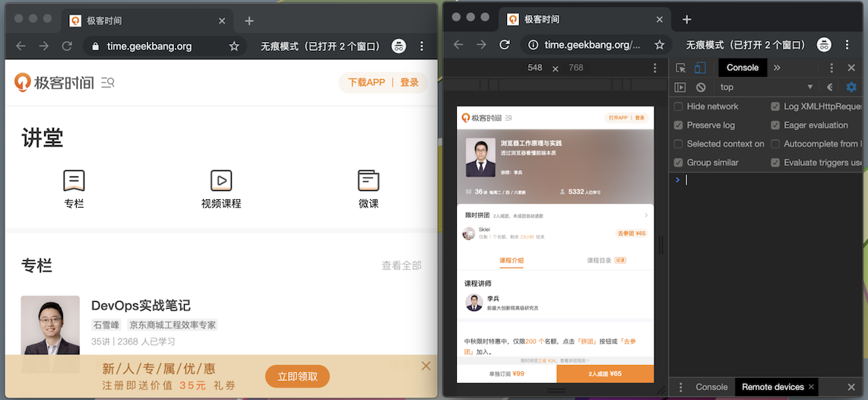The width and height of the screenshot is (868, 400).
Task: Open console settings gear icon
Action: 851,87
